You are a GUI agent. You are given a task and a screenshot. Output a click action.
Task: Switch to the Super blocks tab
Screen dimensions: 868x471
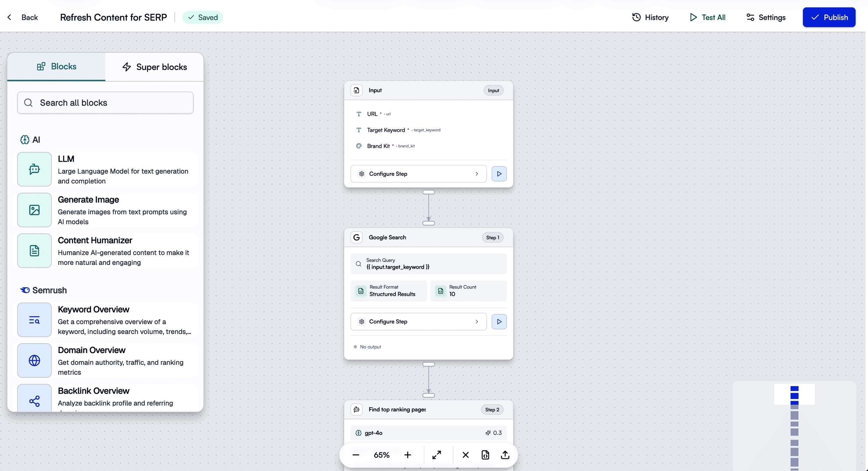pyautogui.click(x=154, y=67)
